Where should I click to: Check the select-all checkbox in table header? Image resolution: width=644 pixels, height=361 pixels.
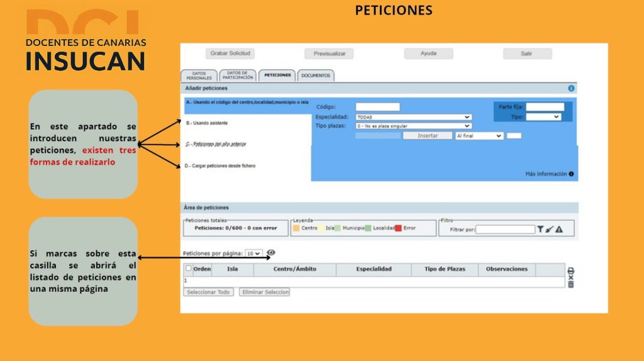click(188, 269)
